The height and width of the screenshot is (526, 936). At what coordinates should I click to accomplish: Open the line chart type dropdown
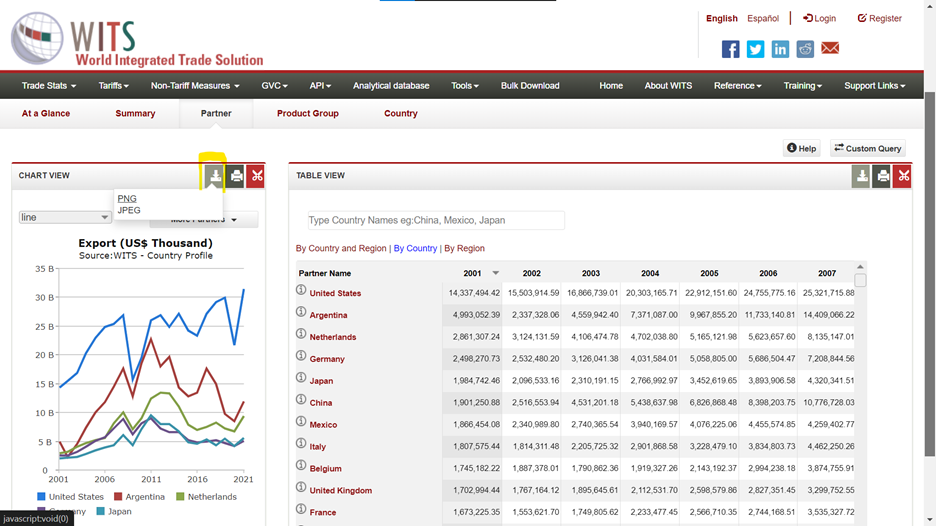click(64, 217)
